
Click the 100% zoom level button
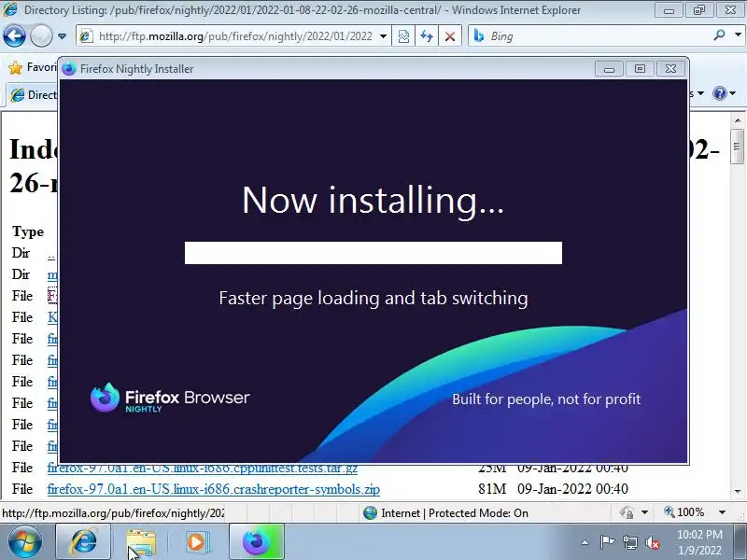[x=684, y=512]
